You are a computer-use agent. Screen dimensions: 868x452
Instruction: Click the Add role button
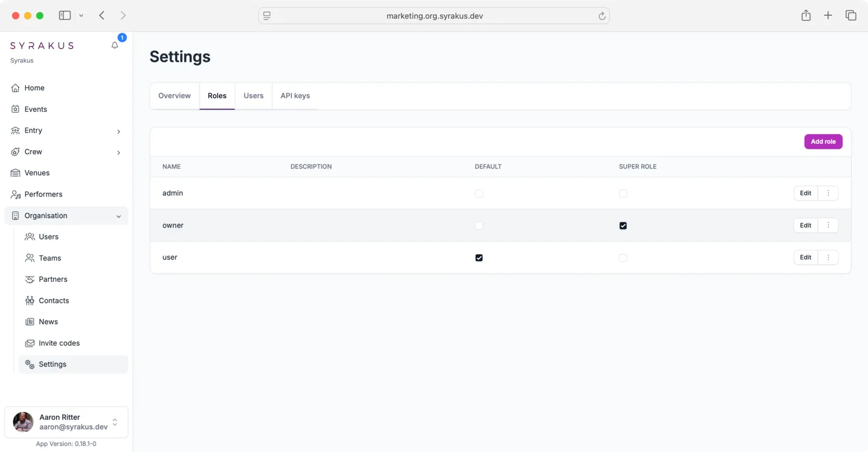click(822, 142)
